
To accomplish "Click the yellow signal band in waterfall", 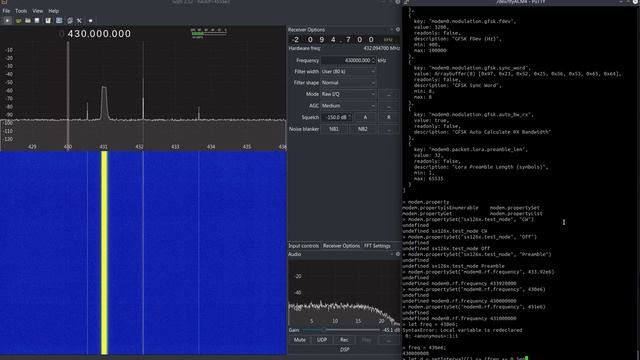I will [x=104, y=253].
